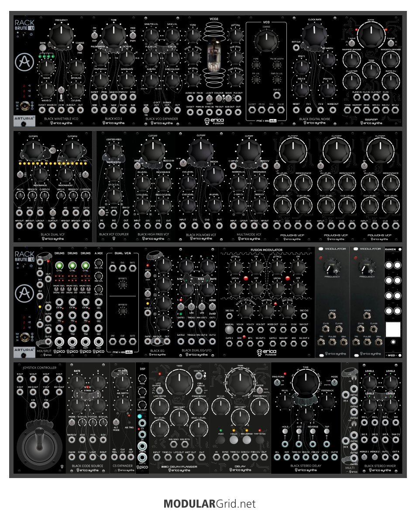Toggle the LFO SHAPE switch on BBD Delay/Flanger
The width and height of the screenshot is (420, 513).
point(160,390)
